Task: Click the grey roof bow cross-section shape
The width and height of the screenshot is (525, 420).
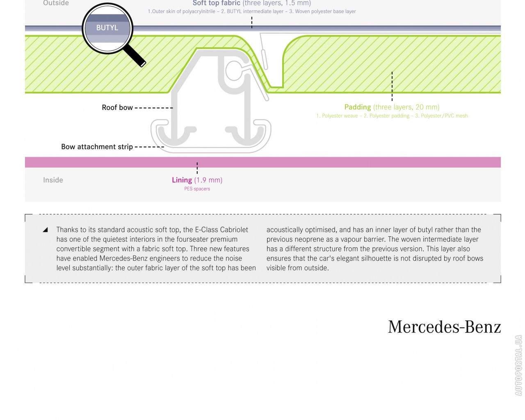Action: click(193, 90)
